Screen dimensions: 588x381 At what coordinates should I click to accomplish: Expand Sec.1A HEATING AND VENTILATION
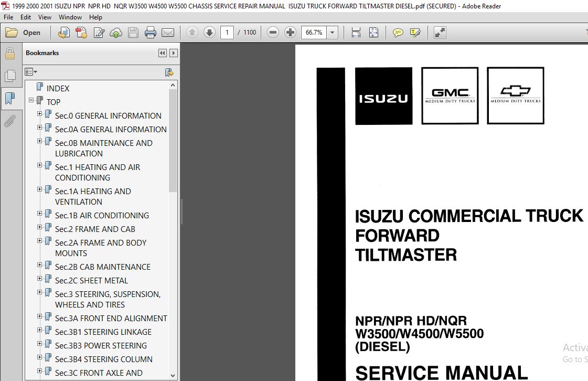point(39,189)
